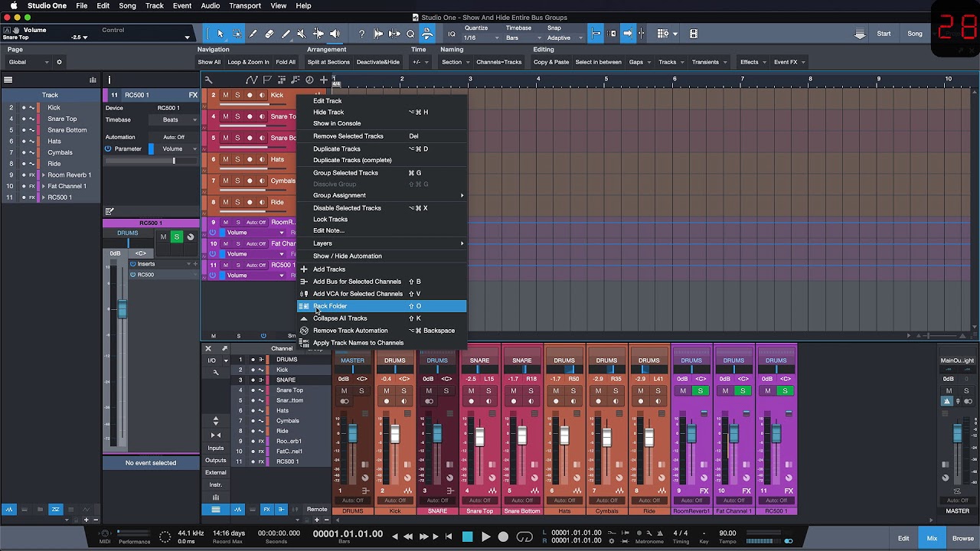Open the video player icon
The image size is (980, 551).
(x=694, y=34)
